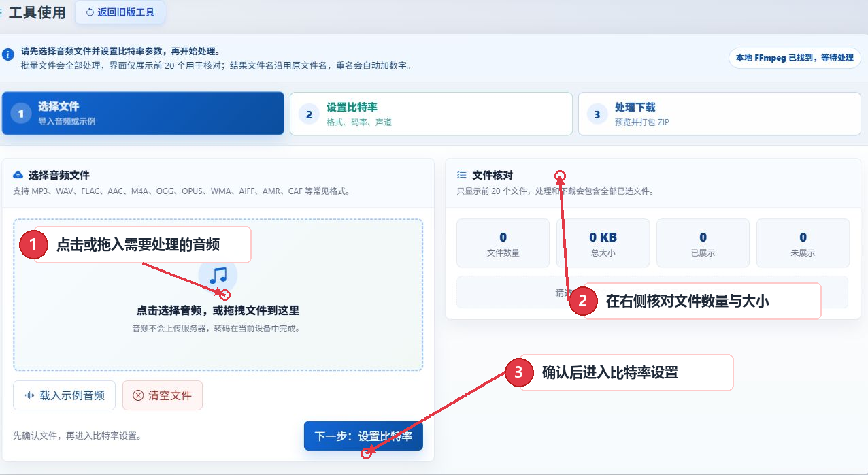
Task: Click hint 先确认文件，再进入比特率设置
Action: coord(78,436)
